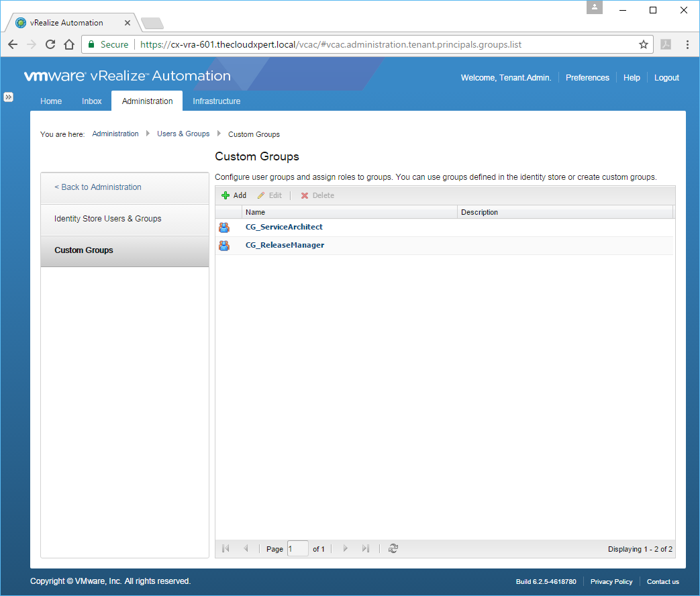Click the refresh icon in pagination bar
Screen dimensions: 700x596
[393, 548]
